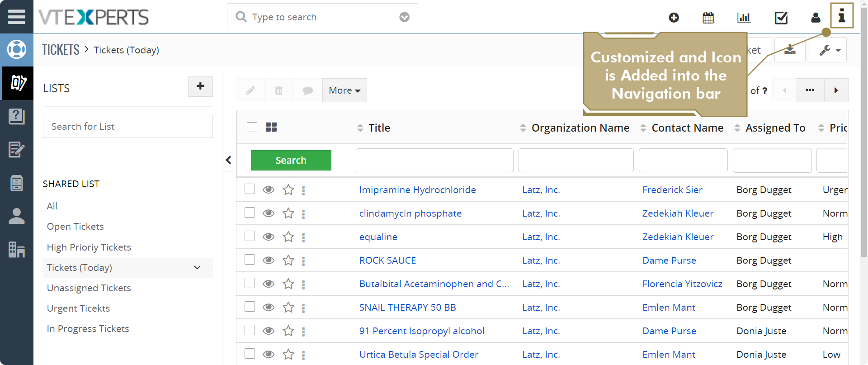Select the Urgent Ticekts list
868x365 pixels.
click(78, 308)
